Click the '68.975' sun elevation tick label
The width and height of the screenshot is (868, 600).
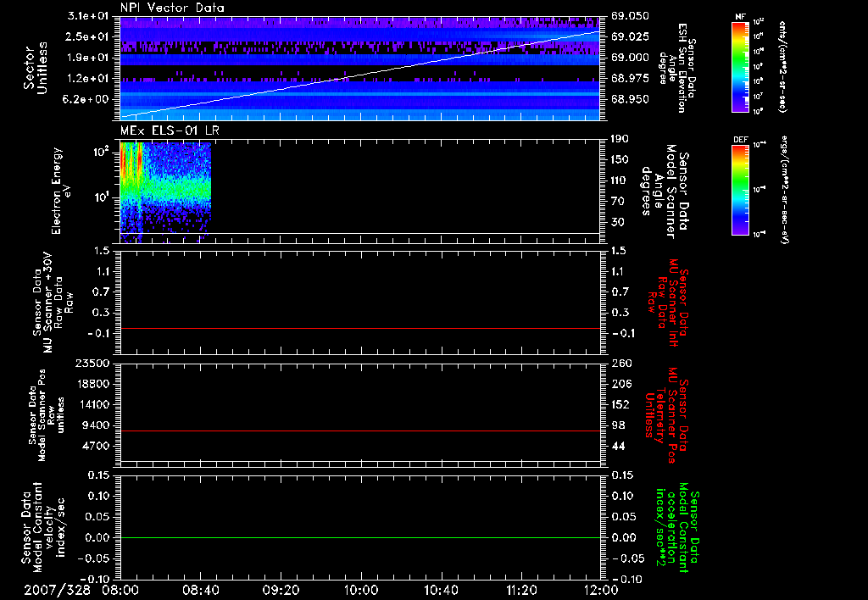630,79
